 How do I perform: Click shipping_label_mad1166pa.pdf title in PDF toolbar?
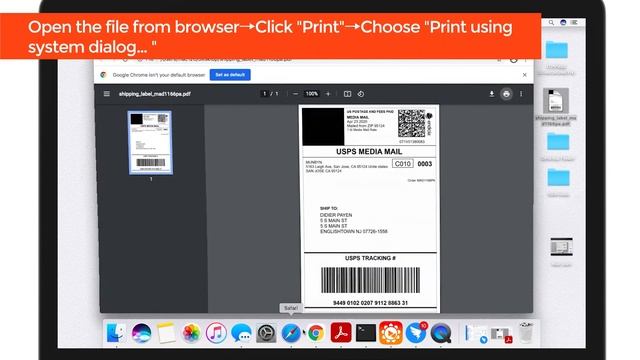point(155,94)
